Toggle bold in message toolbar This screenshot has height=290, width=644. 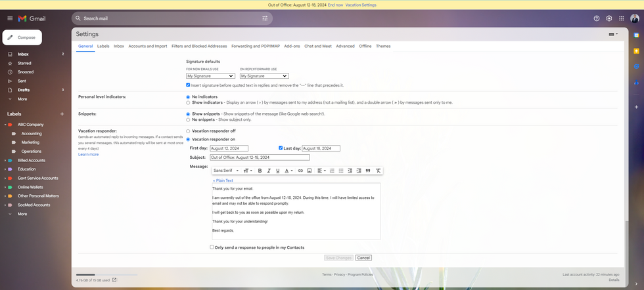pos(260,171)
